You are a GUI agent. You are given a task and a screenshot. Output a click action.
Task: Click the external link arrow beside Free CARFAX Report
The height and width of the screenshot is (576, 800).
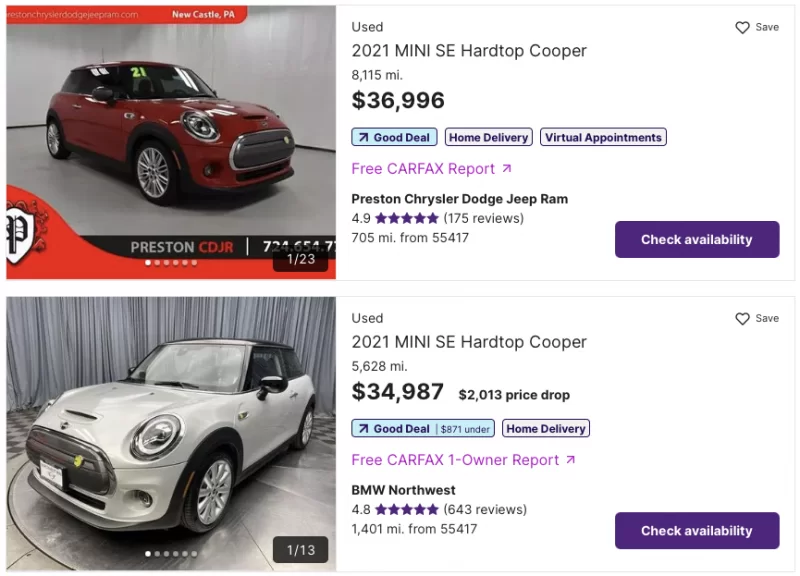tap(506, 169)
